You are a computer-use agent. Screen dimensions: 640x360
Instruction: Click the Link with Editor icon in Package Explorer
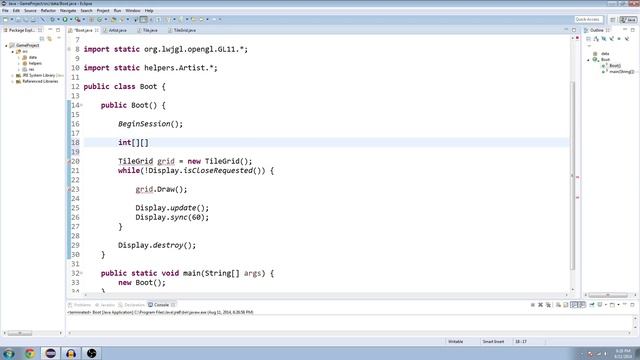(49, 39)
